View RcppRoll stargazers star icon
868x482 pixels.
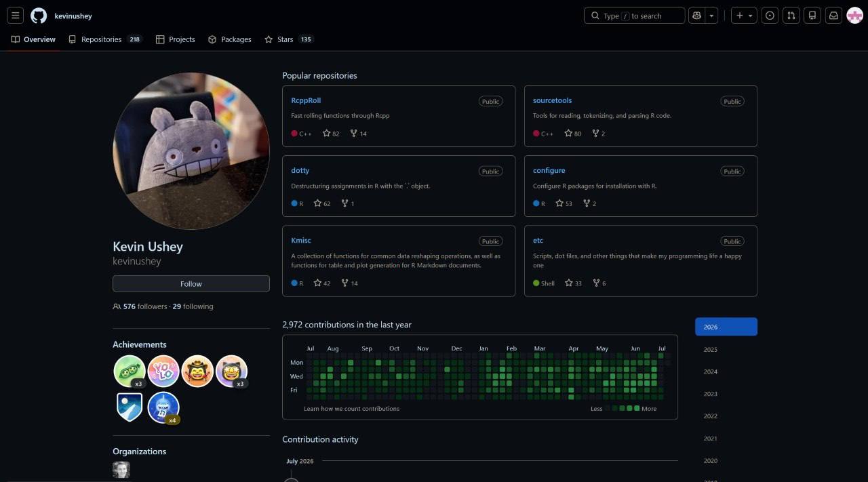pos(326,134)
